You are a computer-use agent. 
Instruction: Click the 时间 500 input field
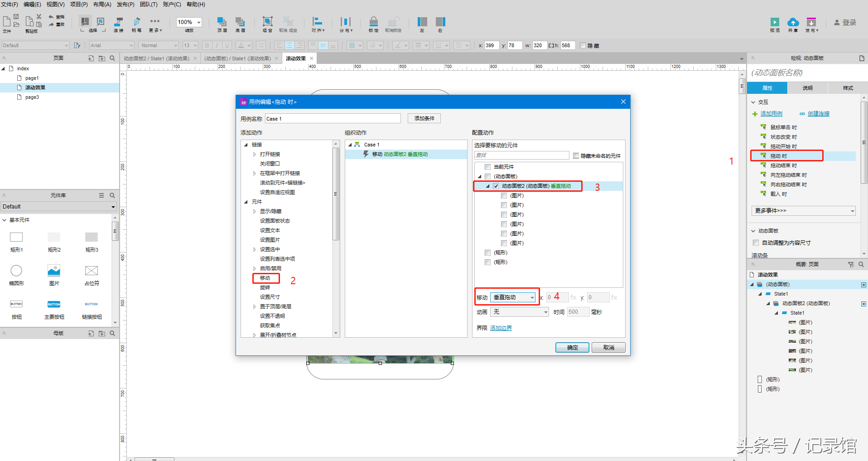pyautogui.click(x=578, y=312)
